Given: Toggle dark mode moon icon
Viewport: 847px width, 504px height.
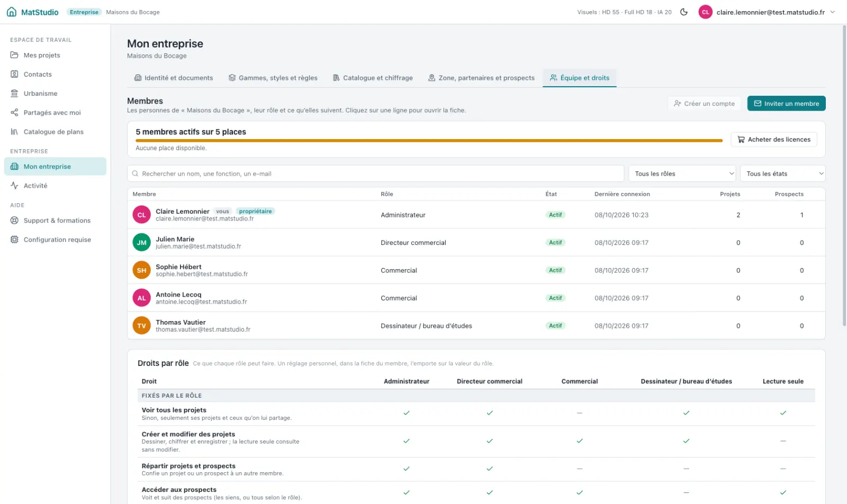Looking at the screenshot, I should [x=684, y=12].
